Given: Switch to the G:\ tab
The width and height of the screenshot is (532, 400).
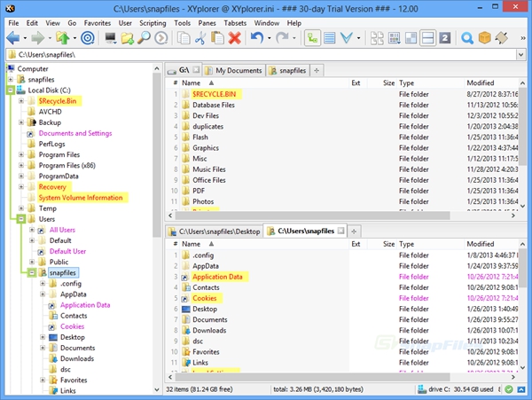Looking at the screenshot, I should (x=184, y=70).
